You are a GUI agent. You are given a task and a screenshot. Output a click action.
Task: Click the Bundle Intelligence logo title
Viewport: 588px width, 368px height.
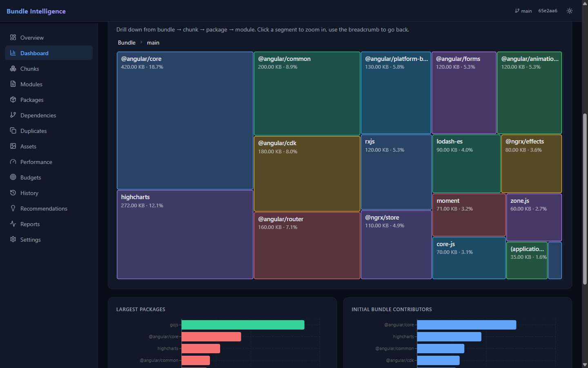pyautogui.click(x=36, y=11)
